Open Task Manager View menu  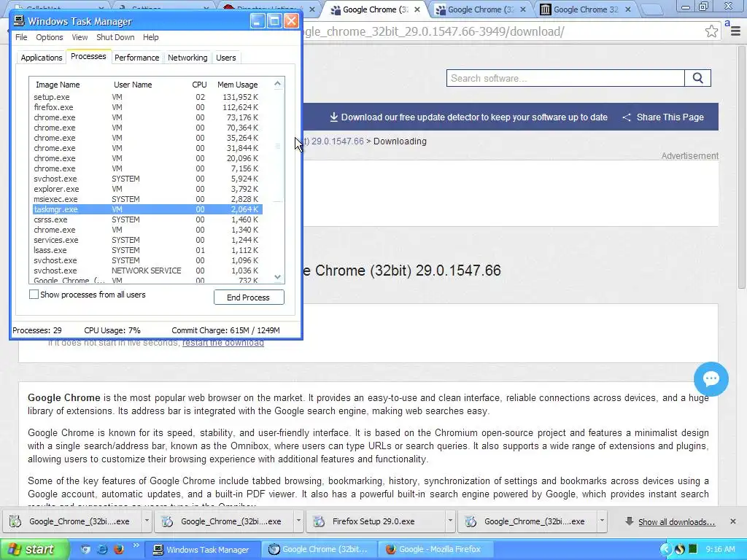click(80, 37)
